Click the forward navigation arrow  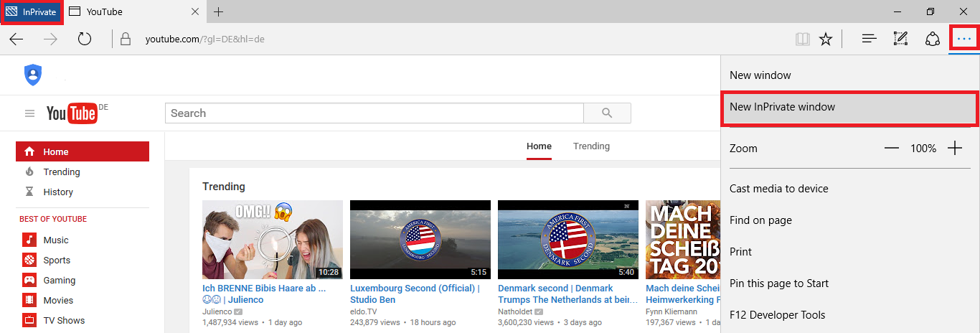coord(50,39)
